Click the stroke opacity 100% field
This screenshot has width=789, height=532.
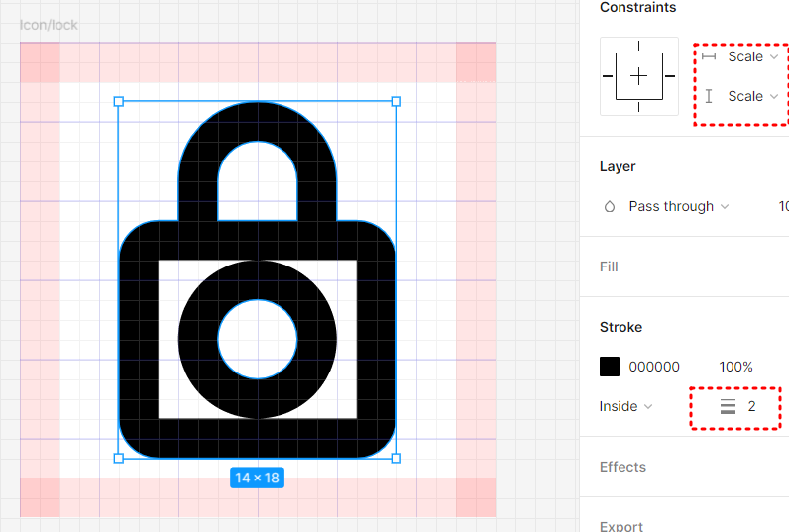735,367
